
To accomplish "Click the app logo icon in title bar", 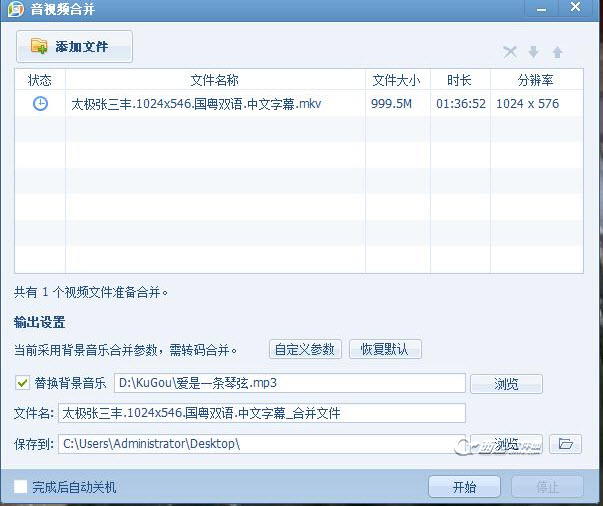I will click(x=16, y=9).
